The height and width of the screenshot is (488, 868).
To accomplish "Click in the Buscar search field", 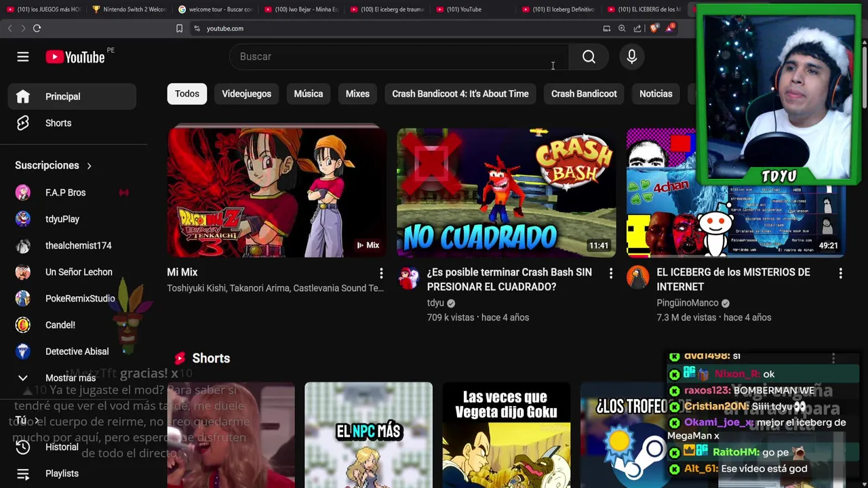I will 400,57.
